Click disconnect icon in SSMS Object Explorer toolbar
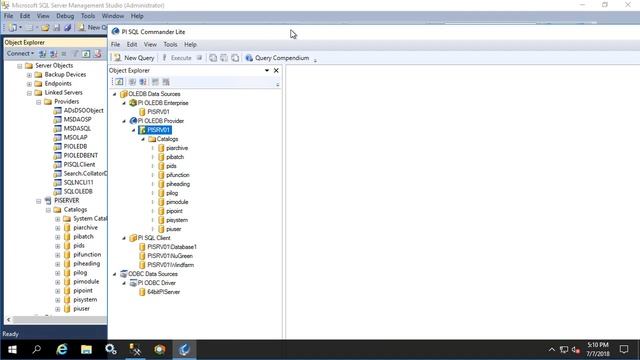 [x=53, y=53]
